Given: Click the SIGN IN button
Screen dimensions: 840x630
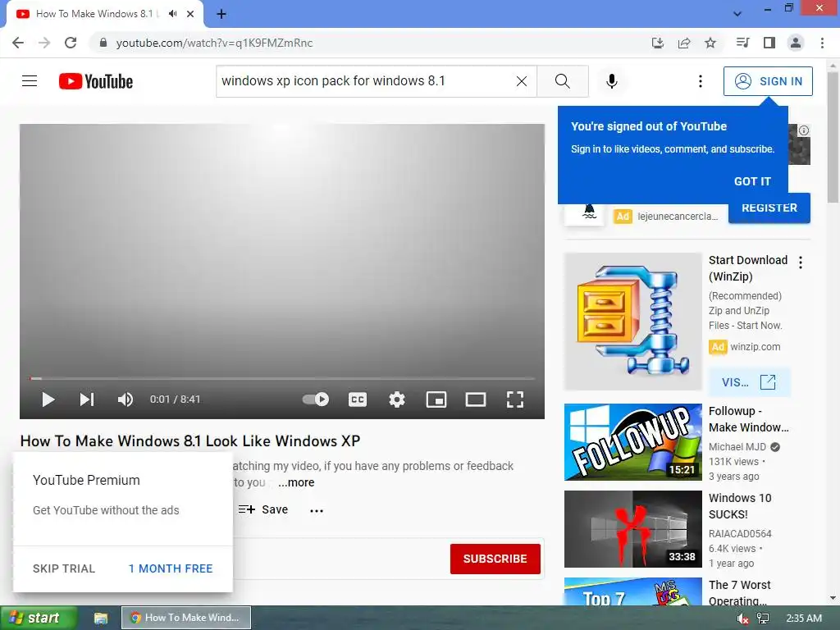Looking at the screenshot, I should tap(768, 81).
